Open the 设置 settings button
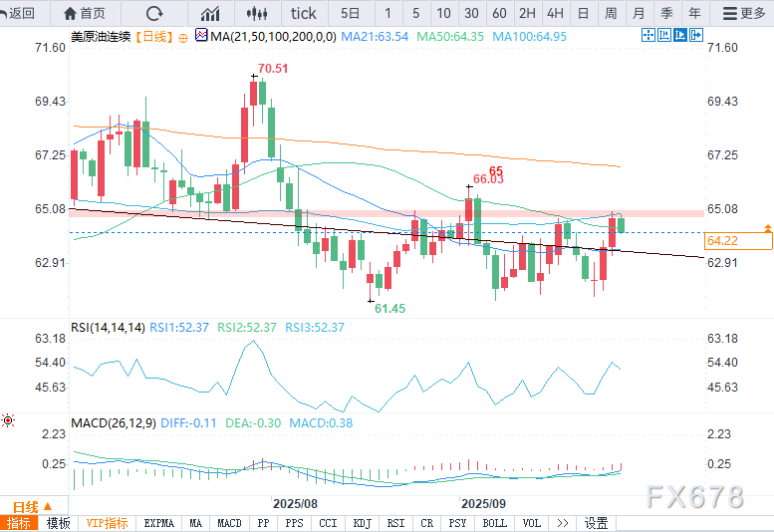 596,523
